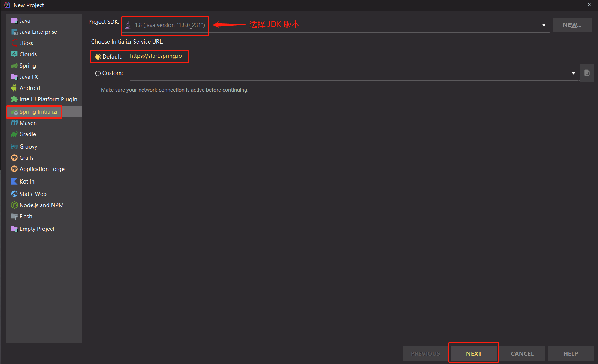Select Clouds label in list

(28, 54)
